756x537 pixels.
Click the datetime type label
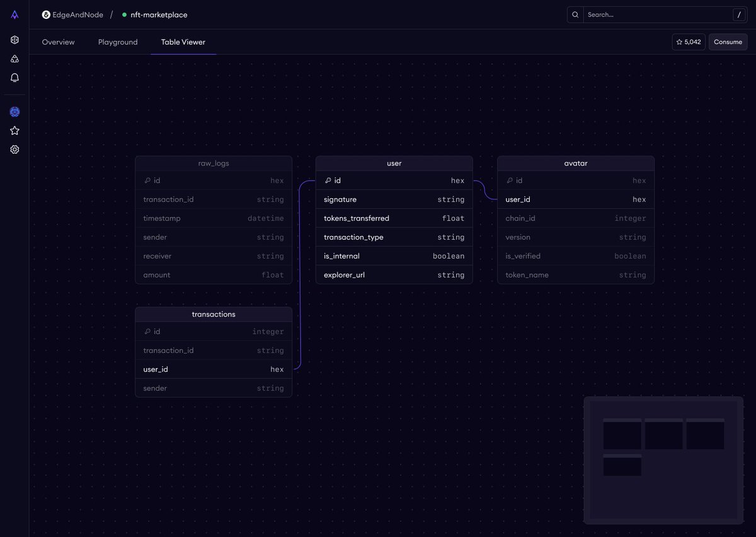coord(266,218)
